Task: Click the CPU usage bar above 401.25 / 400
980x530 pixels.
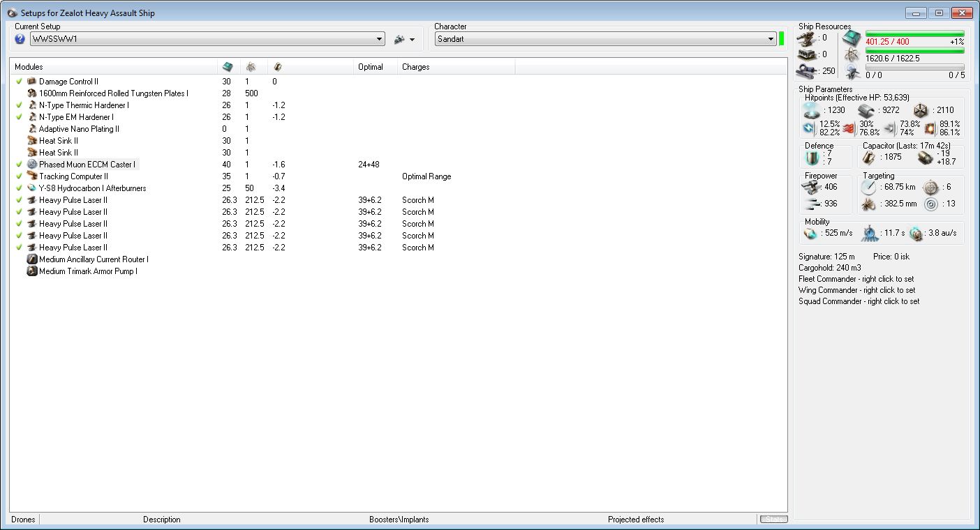Action: tap(915, 33)
